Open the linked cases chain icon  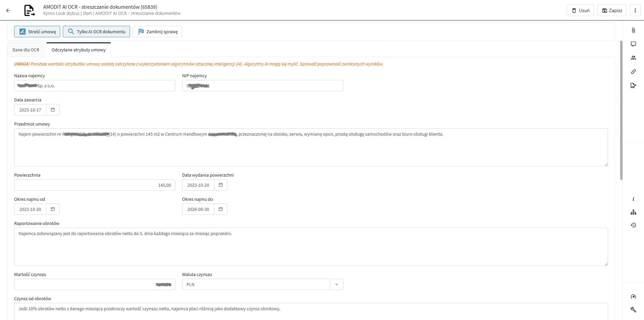tap(633, 72)
